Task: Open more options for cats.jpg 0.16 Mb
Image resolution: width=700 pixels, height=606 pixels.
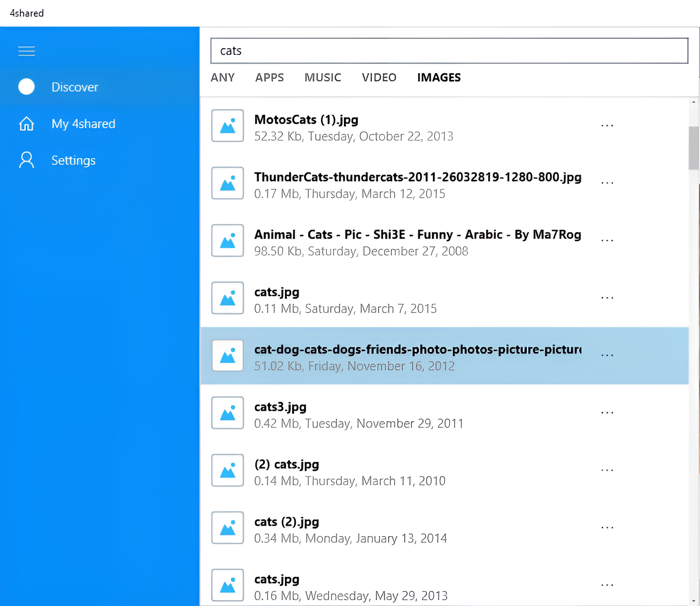Action: tap(607, 584)
